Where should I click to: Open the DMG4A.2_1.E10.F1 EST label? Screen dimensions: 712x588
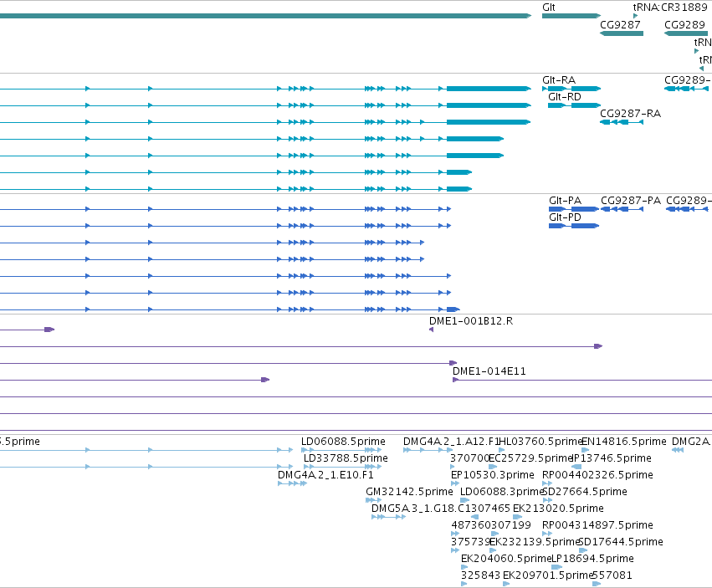click(325, 475)
